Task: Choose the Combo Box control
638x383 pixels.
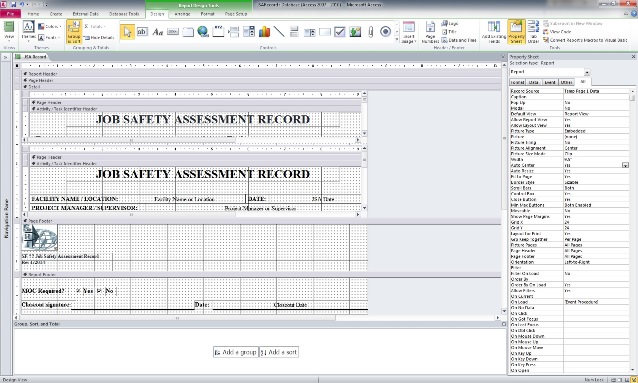Action: click(249, 31)
